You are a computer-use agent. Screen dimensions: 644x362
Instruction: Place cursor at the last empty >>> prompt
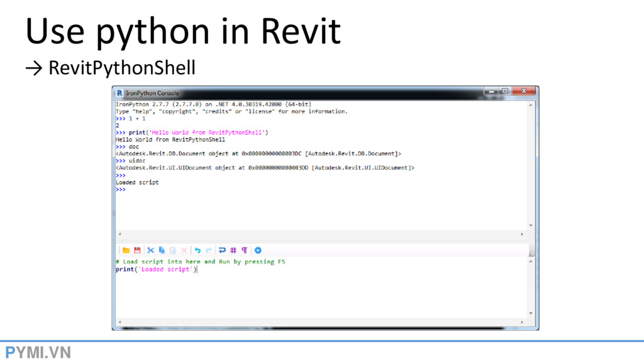(x=121, y=190)
